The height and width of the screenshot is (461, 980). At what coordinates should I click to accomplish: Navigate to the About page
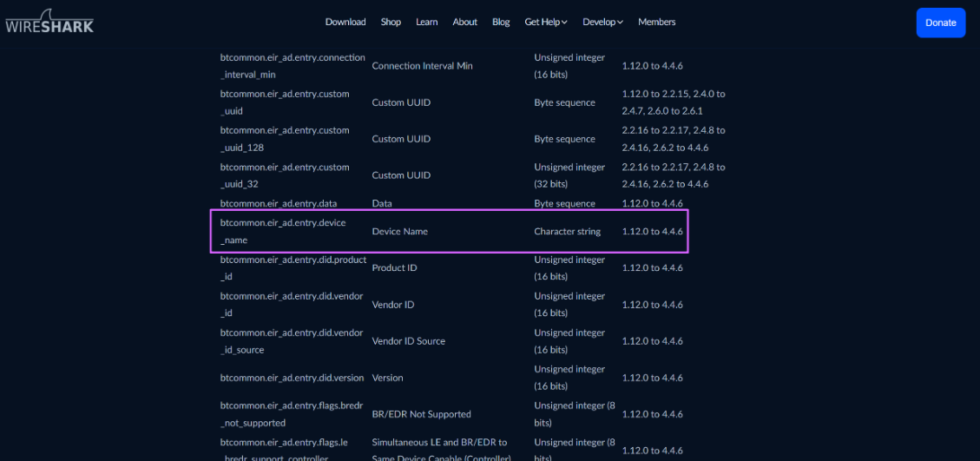coord(464,22)
